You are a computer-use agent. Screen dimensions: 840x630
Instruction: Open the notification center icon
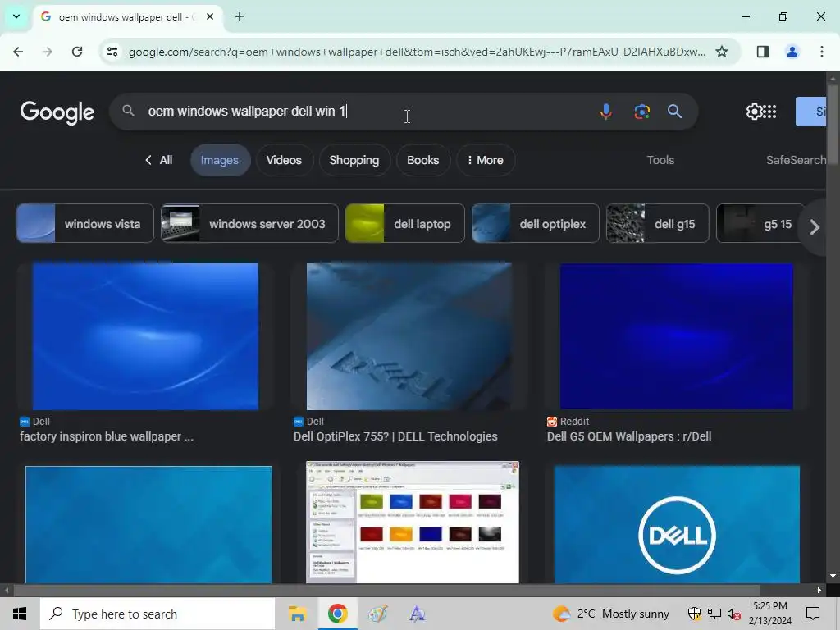pyautogui.click(x=813, y=614)
